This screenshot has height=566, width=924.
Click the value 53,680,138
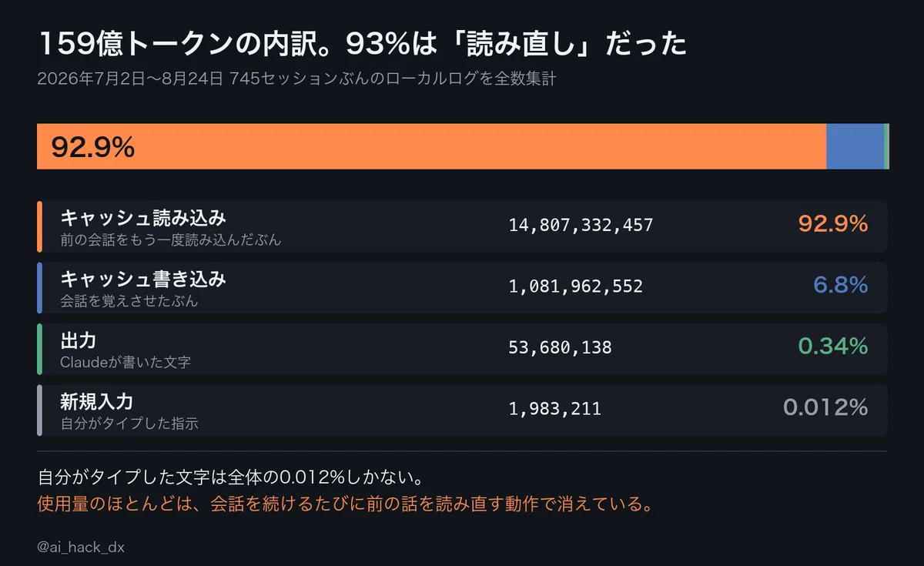(560, 348)
